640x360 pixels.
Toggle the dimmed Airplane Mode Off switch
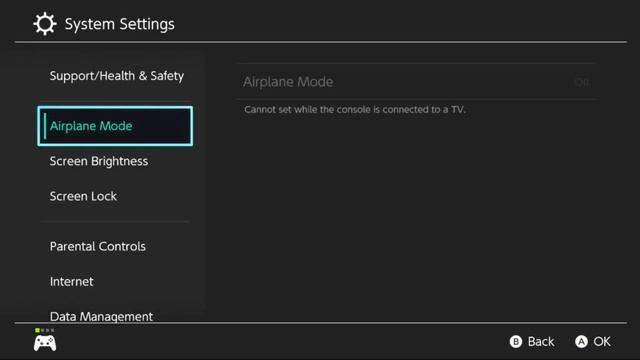pyautogui.click(x=581, y=82)
